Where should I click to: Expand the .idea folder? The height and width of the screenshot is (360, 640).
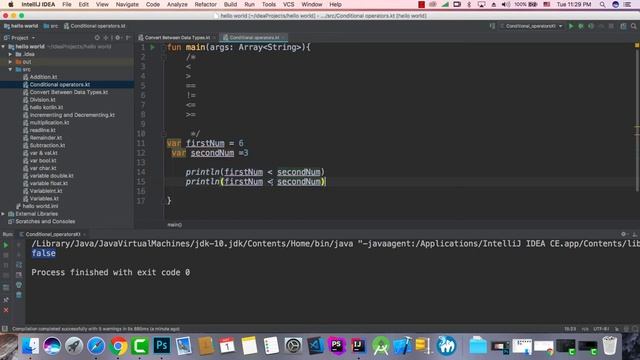tap(11, 54)
